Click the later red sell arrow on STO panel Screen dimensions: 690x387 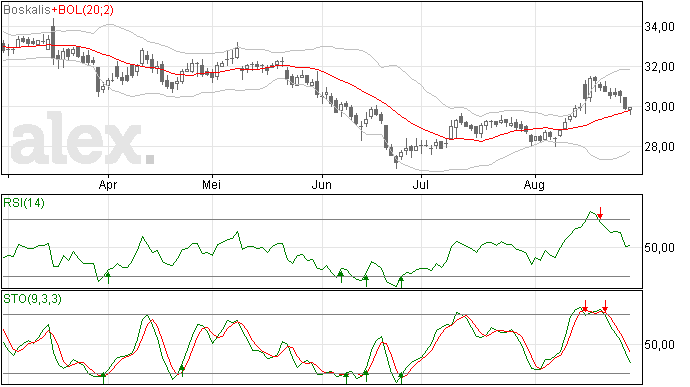[x=606, y=306]
